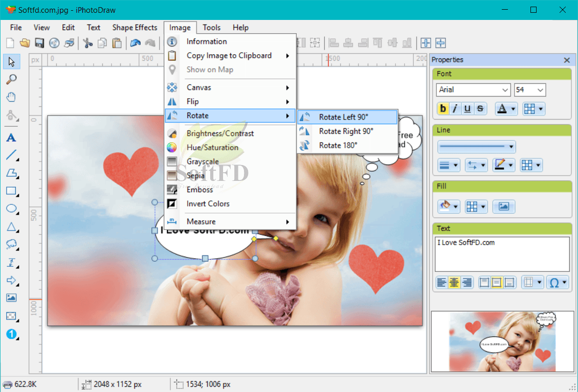Select the rectangle shape tool
Image resolution: width=578 pixels, height=392 pixels.
point(11,191)
